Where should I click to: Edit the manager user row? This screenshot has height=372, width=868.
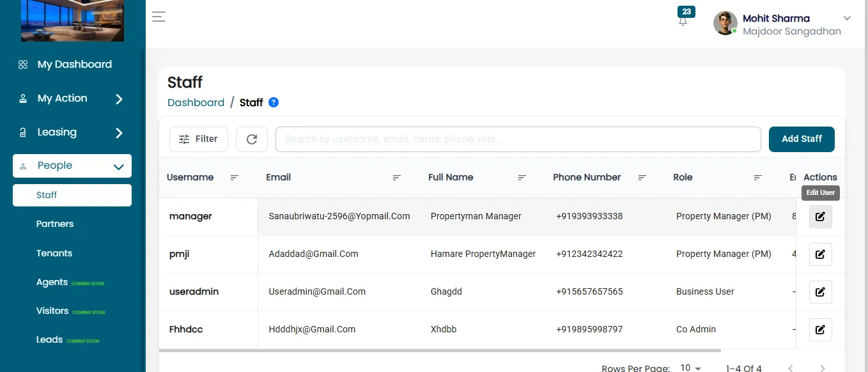[x=820, y=217]
